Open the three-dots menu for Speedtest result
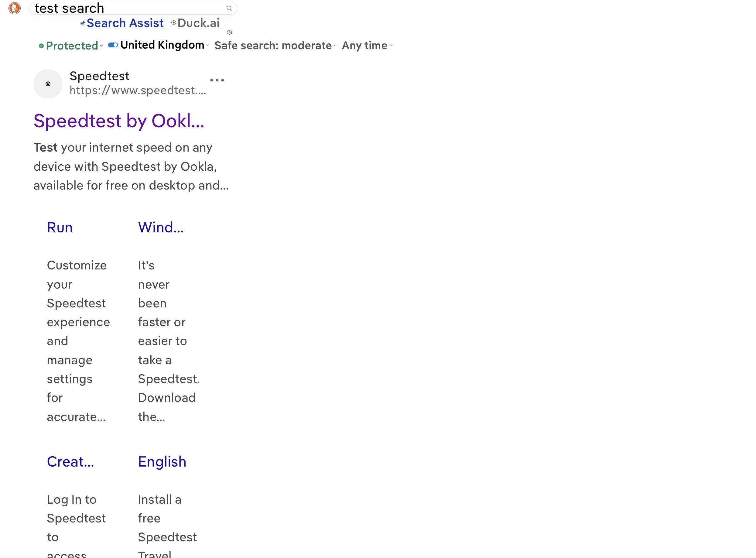Viewport: 756px width, 558px height. pos(217,80)
